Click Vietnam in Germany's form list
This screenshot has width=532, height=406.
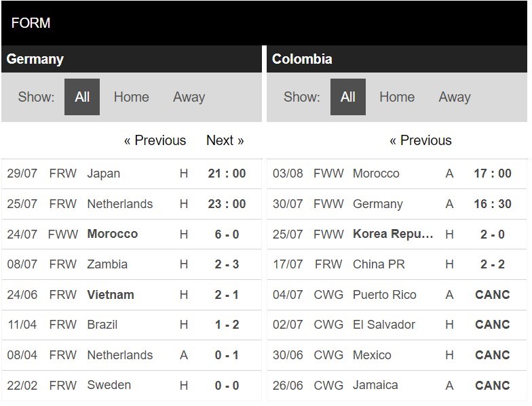click(x=111, y=295)
